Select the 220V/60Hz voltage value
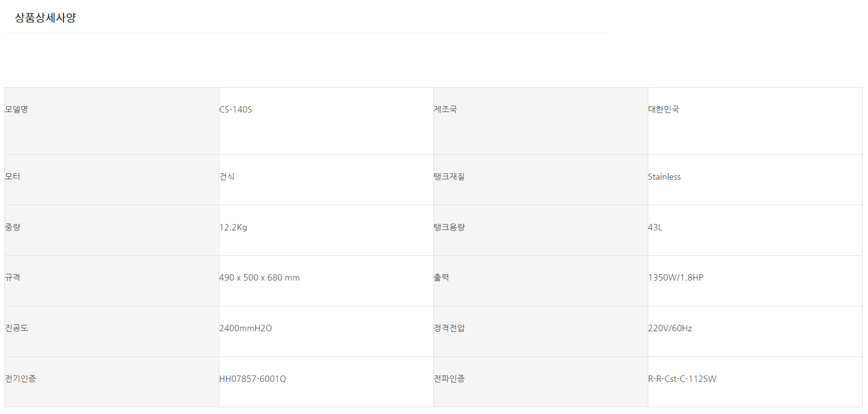The width and height of the screenshot is (868, 414). point(670,328)
